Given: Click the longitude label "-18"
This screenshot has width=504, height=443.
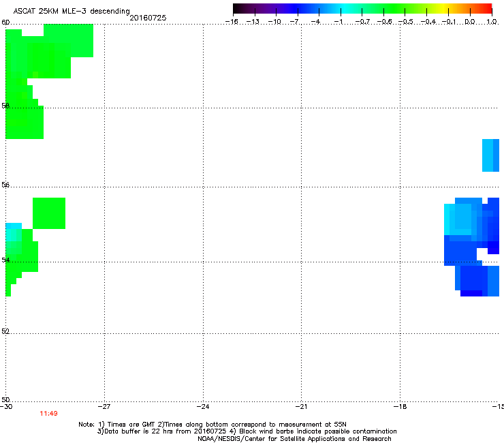Looking at the screenshot, I should (x=400, y=407).
